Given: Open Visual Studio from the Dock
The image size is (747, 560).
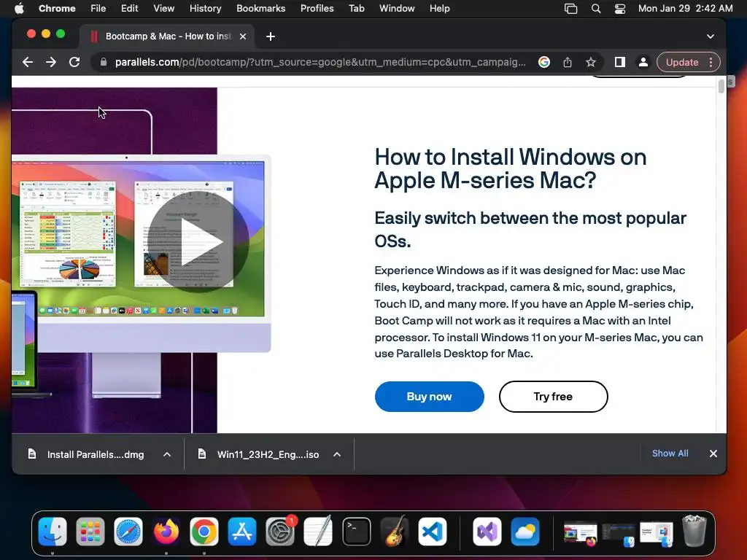Looking at the screenshot, I should tap(487, 532).
